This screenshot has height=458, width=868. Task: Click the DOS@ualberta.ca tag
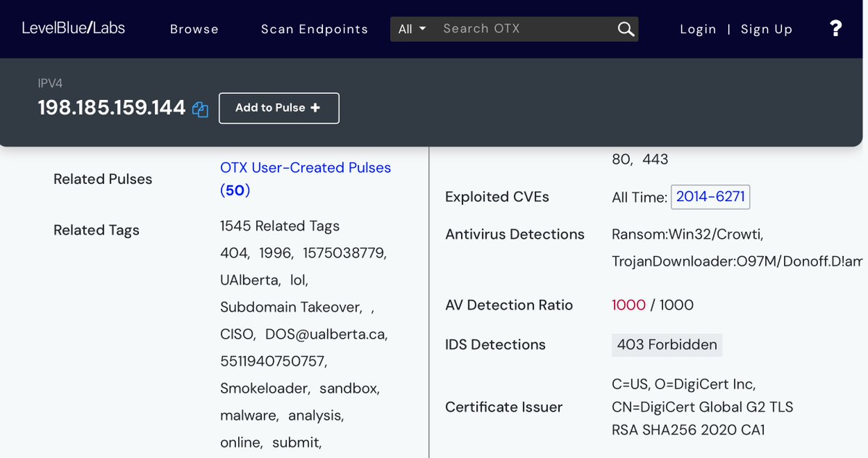[x=326, y=334]
